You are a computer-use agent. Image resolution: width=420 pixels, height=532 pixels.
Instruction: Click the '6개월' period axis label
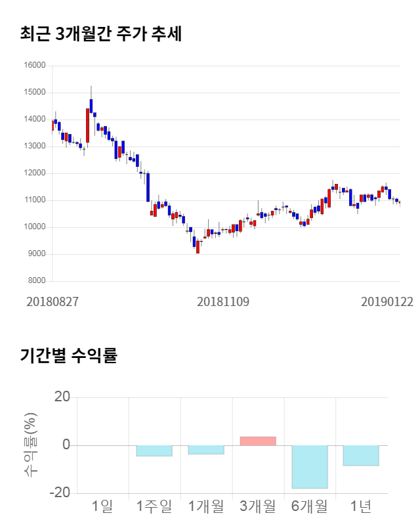(309, 506)
